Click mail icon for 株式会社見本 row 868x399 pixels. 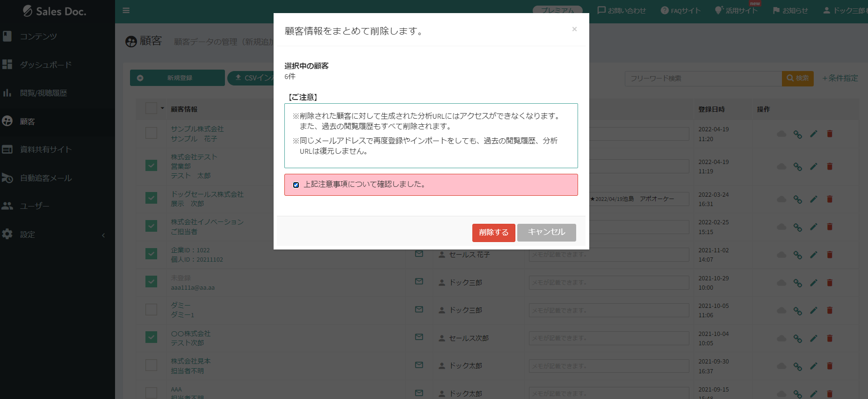(419, 365)
